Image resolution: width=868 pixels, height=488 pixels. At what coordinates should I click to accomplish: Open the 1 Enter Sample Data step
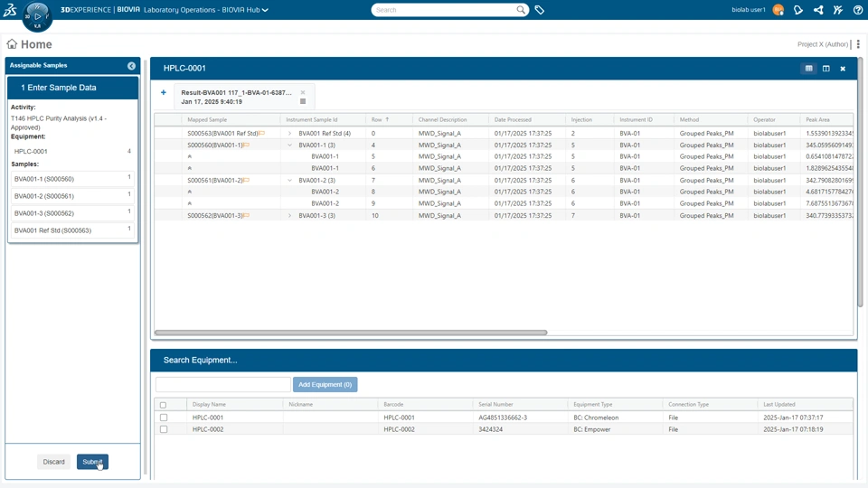(72, 88)
